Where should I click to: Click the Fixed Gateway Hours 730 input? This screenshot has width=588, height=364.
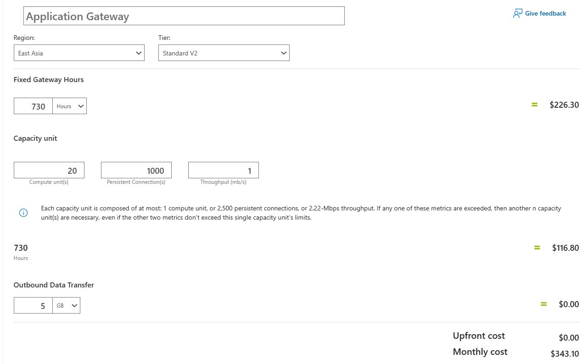tap(34, 106)
